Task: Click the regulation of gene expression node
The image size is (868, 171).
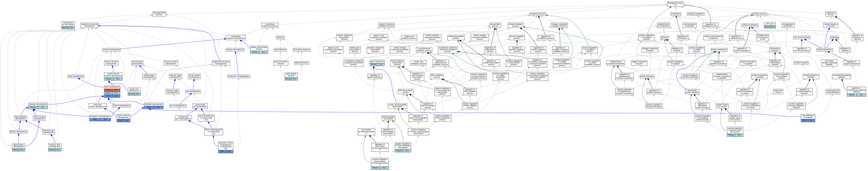Action: 375,76
